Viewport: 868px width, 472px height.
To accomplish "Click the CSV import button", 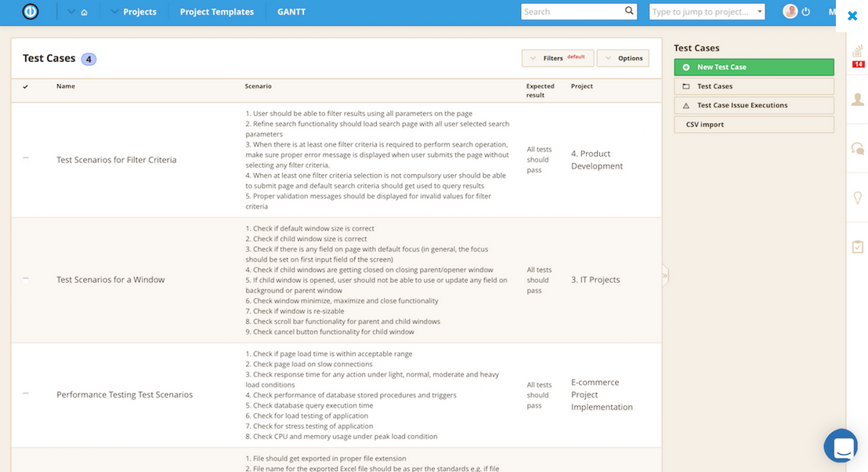I will point(754,125).
